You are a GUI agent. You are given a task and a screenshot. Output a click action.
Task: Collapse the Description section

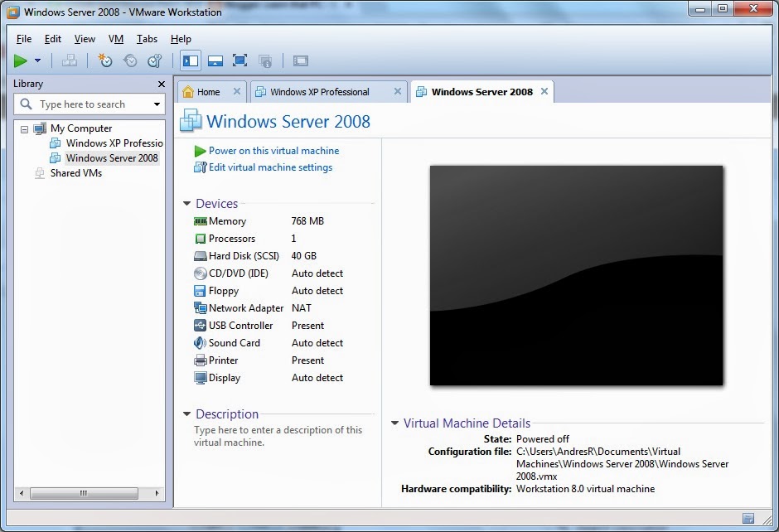click(x=186, y=414)
